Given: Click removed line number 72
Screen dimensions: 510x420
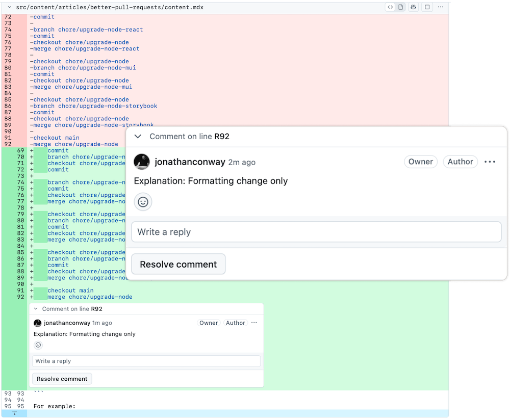Looking at the screenshot, I should (x=8, y=17).
